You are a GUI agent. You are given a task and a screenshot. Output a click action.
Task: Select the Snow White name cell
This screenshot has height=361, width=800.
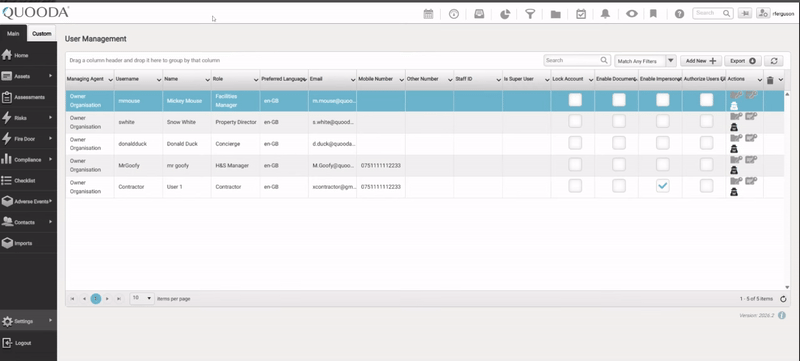pyautogui.click(x=187, y=122)
